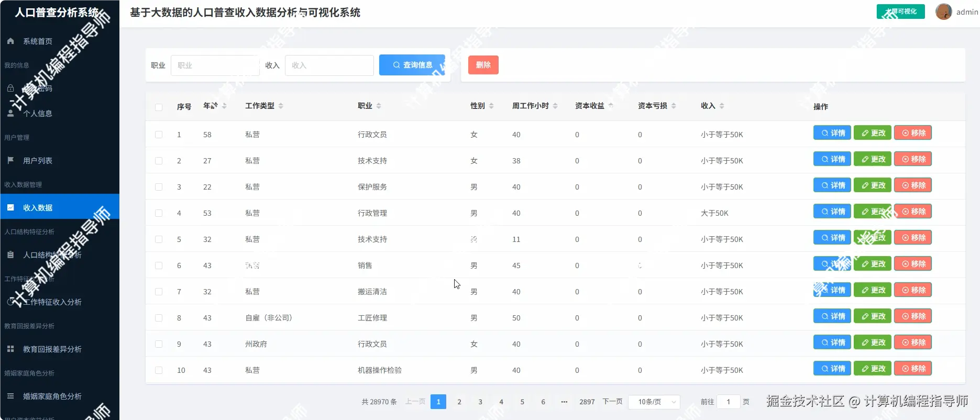Screen dimensions: 980x420
Task: Check the checkbox for row 3
Action: 159,187
